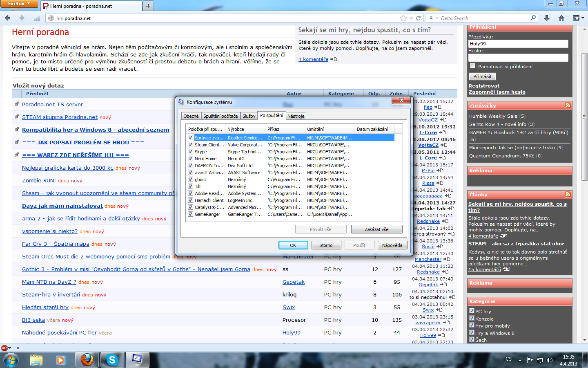Click the back navigation arrow

click(7, 18)
